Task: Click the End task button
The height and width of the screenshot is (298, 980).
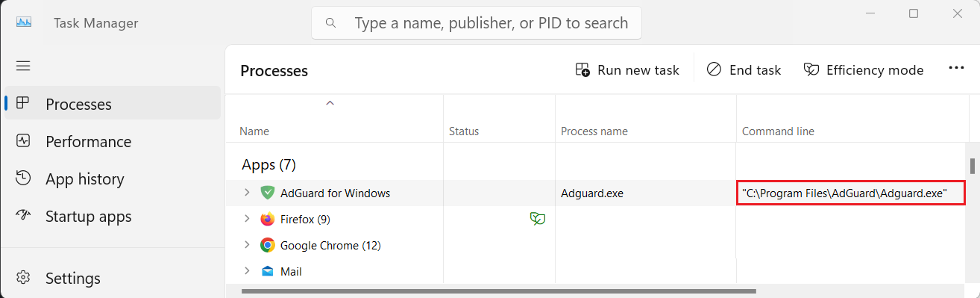Action: coord(744,70)
